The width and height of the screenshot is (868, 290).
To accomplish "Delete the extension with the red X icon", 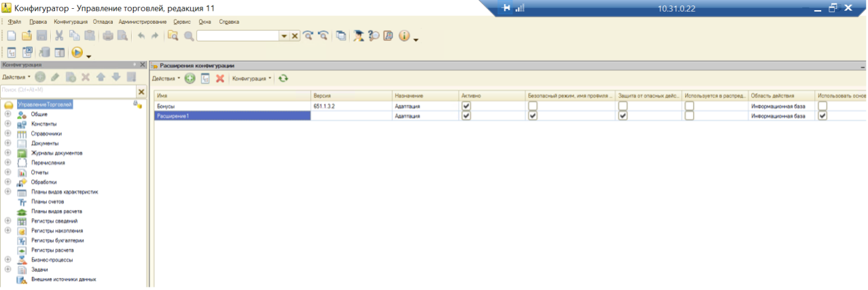I will coord(220,79).
